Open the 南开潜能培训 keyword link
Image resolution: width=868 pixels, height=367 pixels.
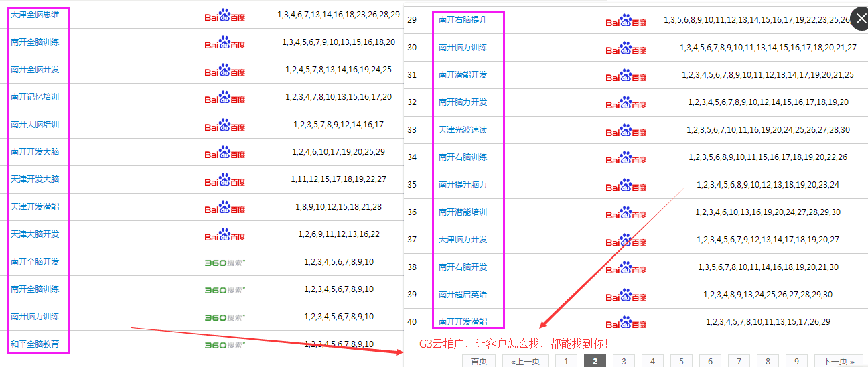(463, 212)
